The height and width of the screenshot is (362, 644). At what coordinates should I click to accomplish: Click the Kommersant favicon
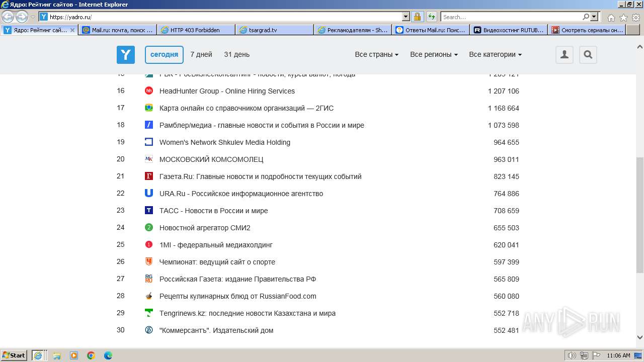coord(149,330)
